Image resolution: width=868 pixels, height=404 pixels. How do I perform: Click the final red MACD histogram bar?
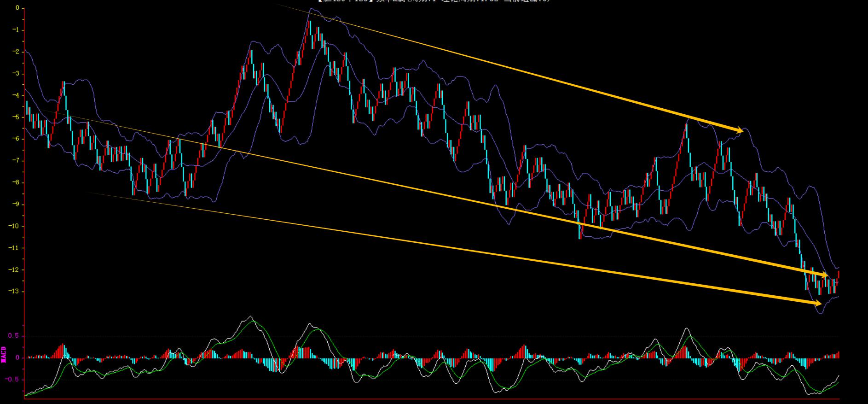[x=839, y=355]
